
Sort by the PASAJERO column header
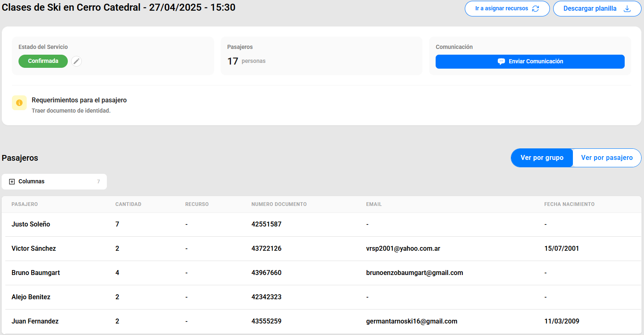pyautogui.click(x=25, y=204)
